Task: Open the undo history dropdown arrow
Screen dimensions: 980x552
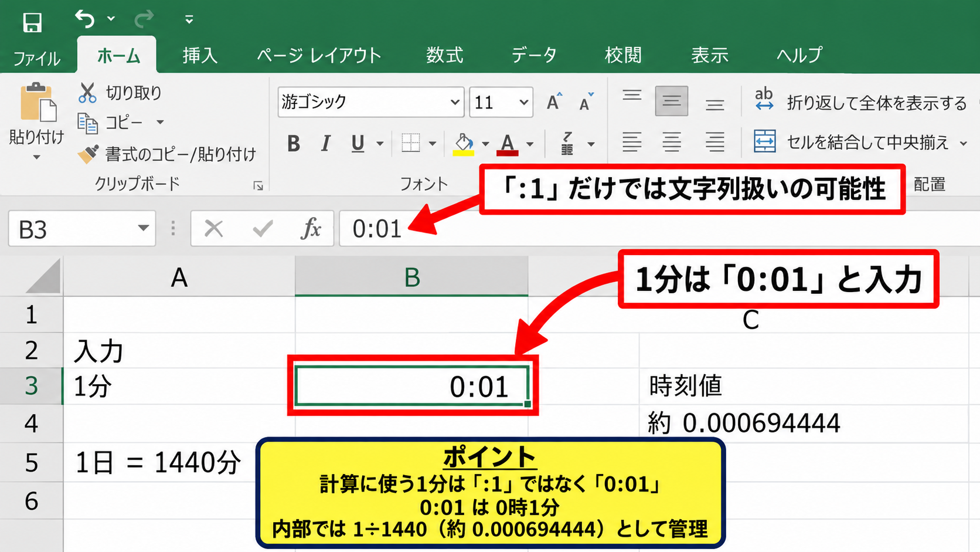Action: 111,19
